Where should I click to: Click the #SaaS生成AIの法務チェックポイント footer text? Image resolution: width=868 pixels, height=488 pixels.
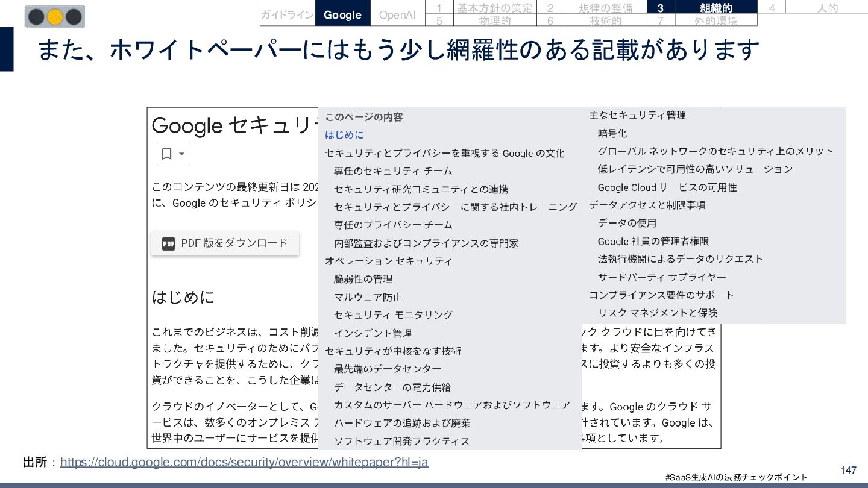(735, 477)
